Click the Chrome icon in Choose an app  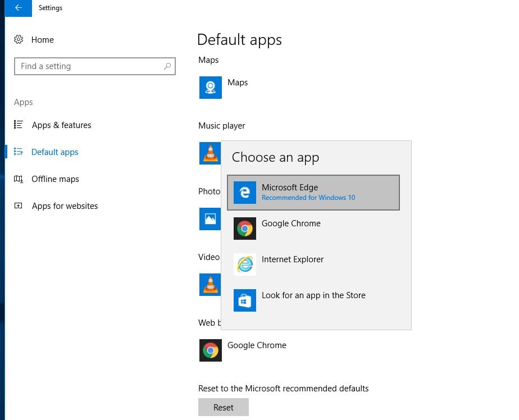click(x=245, y=229)
